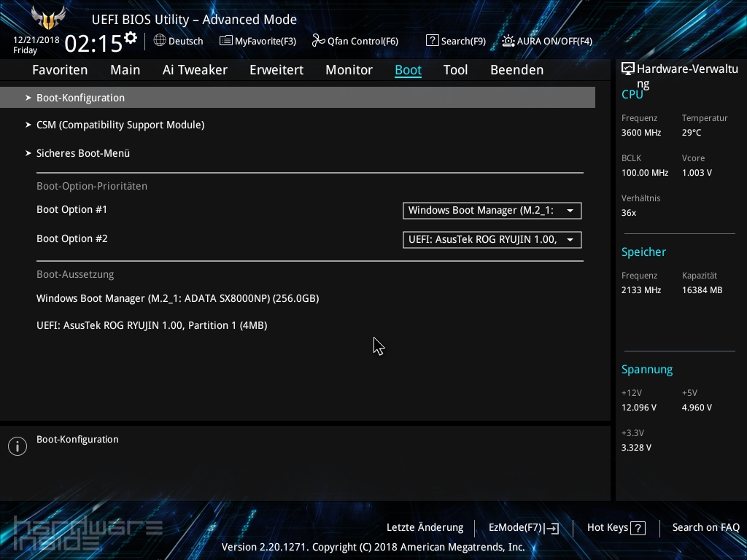Open the Hot Keys overlay
The height and width of the screenshot is (560, 747).
click(615, 526)
